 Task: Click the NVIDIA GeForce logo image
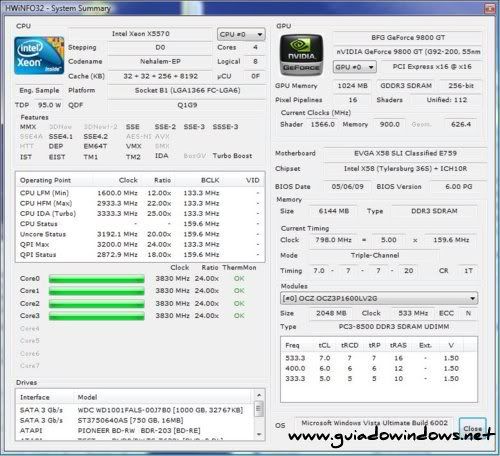coord(301,55)
